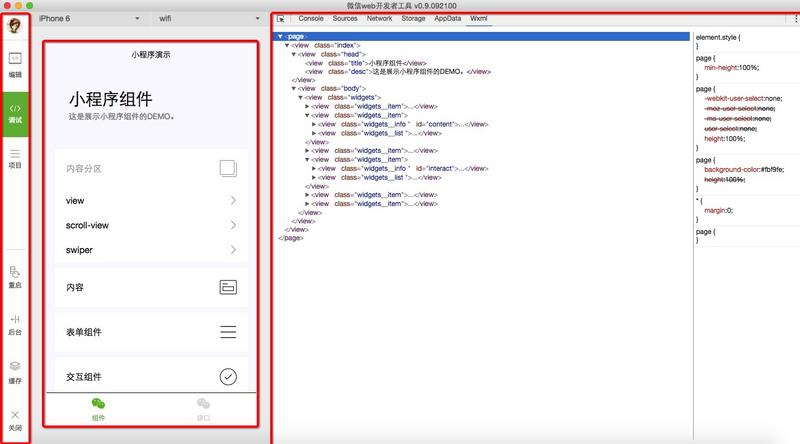The width and height of the screenshot is (800, 444).
Task: Tap the 交互组件 checkmark icon
Action: (228, 377)
